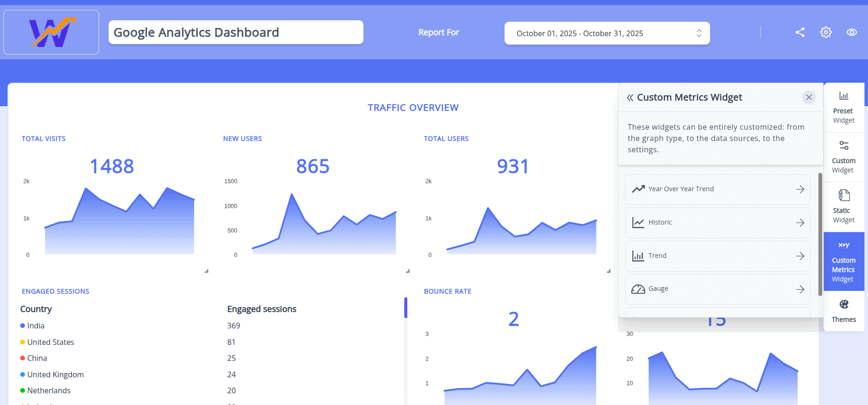Viewport: 868px width, 405px height.
Task: Select the Preset Widget tab
Action: click(844, 108)
